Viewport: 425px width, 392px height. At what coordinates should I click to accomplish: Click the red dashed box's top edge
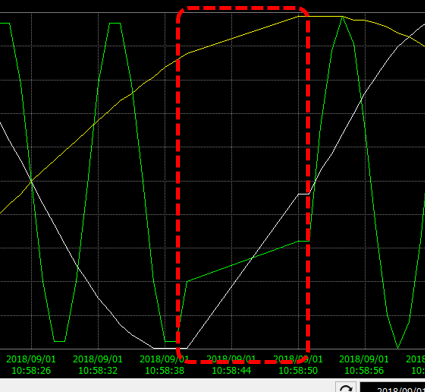(x=242, y=8)
